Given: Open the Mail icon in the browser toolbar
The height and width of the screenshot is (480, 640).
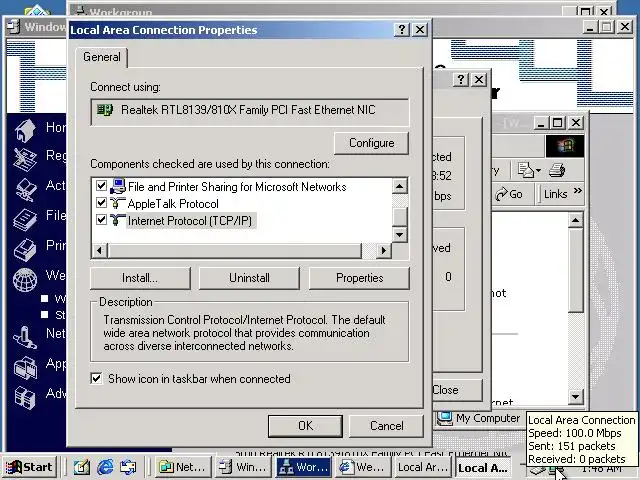Looking at the screenshot, I should click(526, 170).
